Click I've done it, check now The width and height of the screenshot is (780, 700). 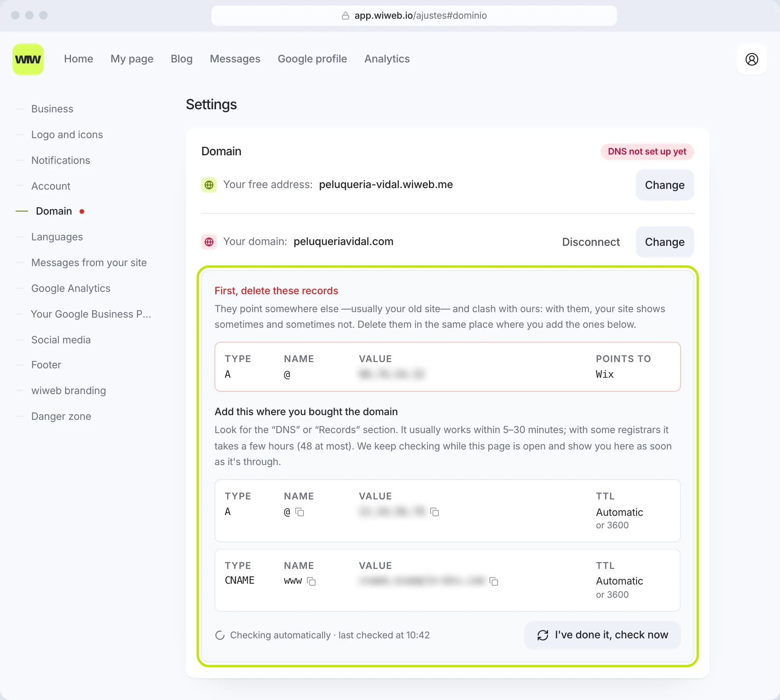coord(603,635)
